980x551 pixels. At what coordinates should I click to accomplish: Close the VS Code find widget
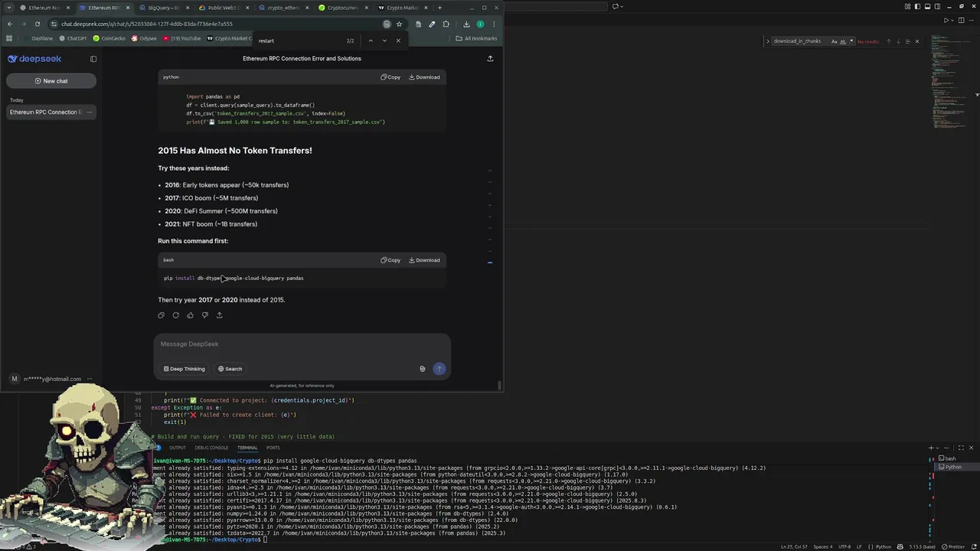(x=917, y=41)
